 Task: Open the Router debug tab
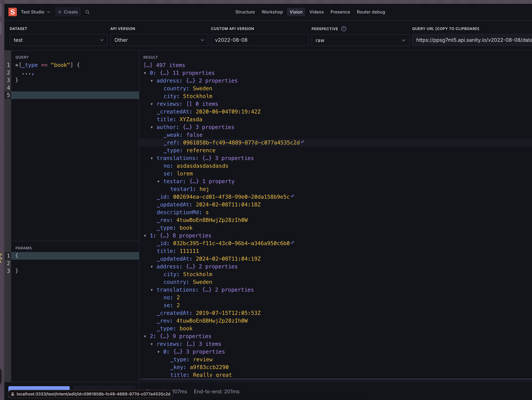coord(371,12)
